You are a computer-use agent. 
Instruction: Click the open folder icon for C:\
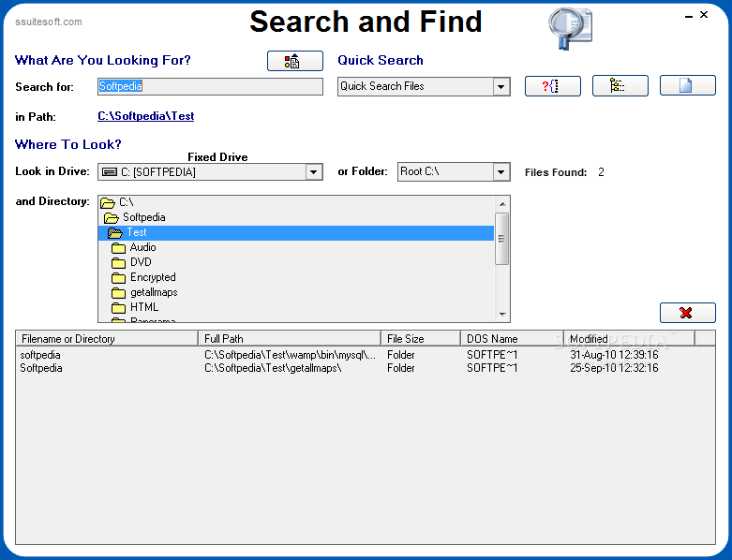pyautogui.click(x=108, y=203)
